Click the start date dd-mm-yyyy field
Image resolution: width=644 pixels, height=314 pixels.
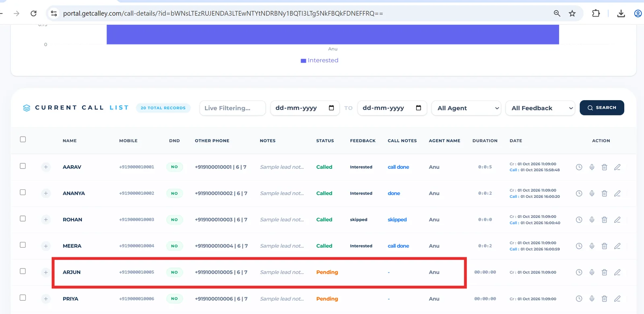[305, 108]
